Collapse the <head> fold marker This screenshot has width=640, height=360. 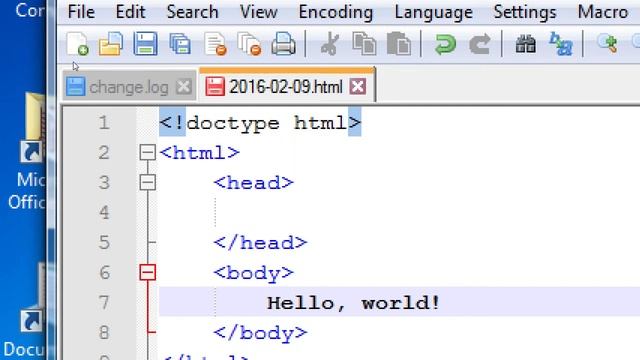pos(147,182)
